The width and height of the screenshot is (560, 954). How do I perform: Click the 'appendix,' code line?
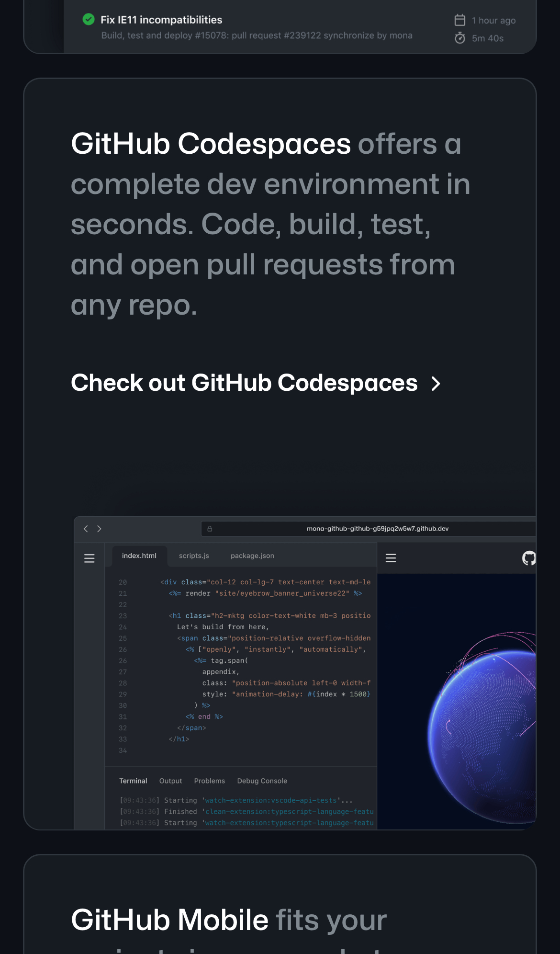[221, 672]
